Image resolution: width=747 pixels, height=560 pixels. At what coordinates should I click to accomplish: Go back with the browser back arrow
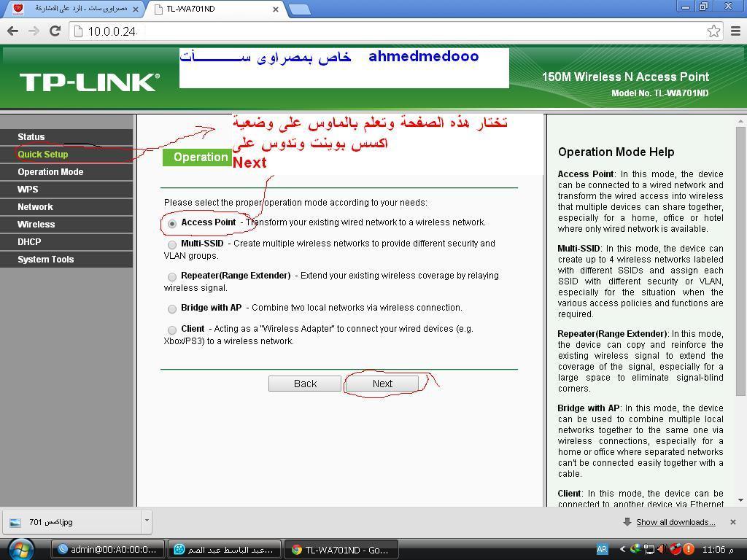pyautogui.click(x=13, y=31)
